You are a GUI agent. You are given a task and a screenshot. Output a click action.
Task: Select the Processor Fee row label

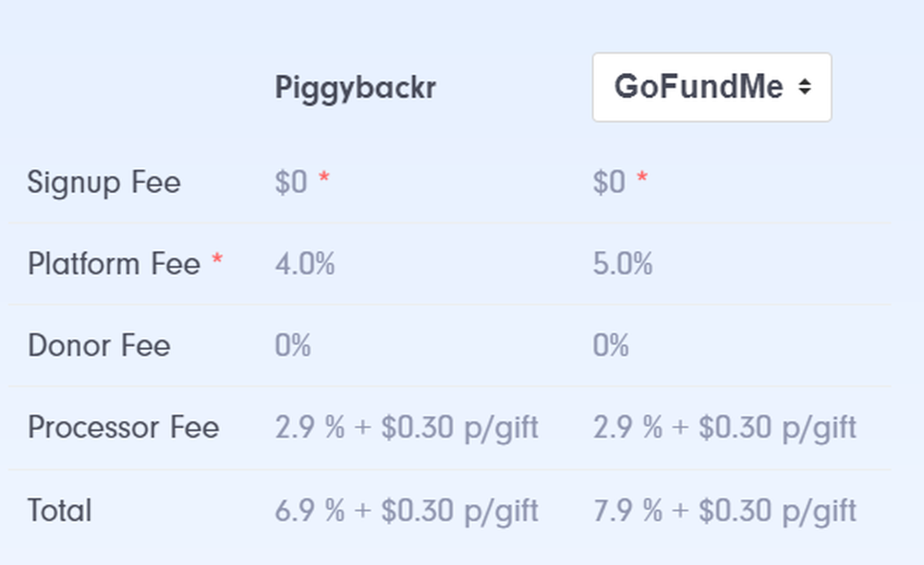point(123,428)
